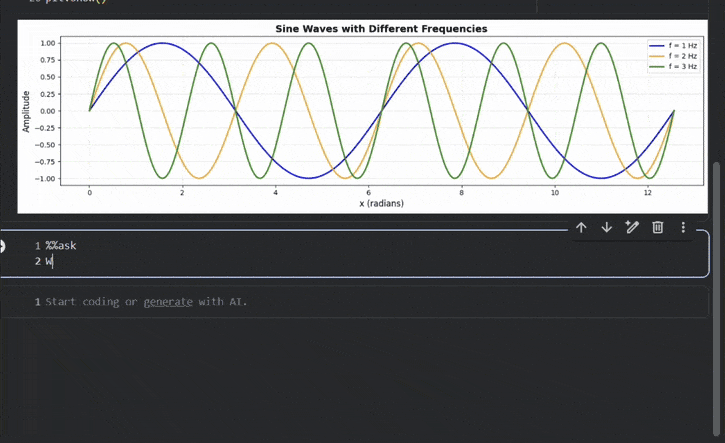Run the %%ask cell

(2, 246)
